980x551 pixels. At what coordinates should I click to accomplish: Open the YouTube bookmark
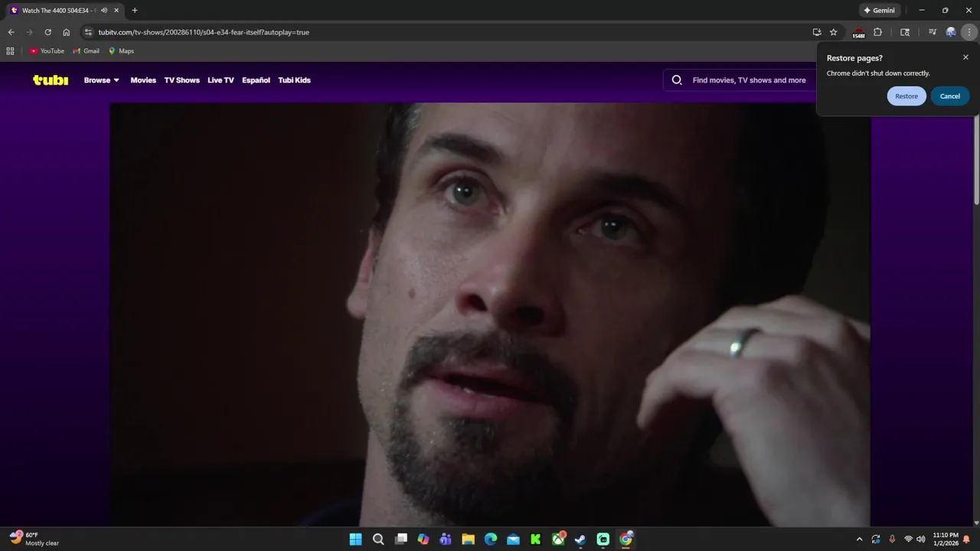47,51
